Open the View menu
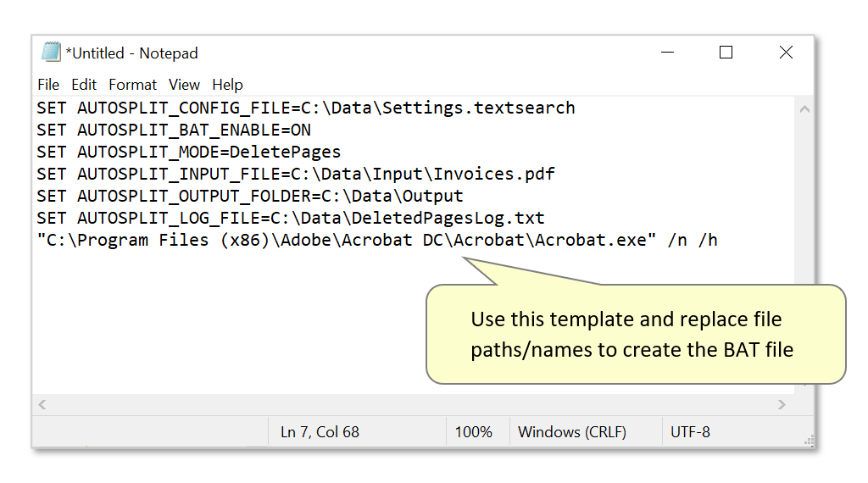Screen dimensions: 868x483 point(184,85)
